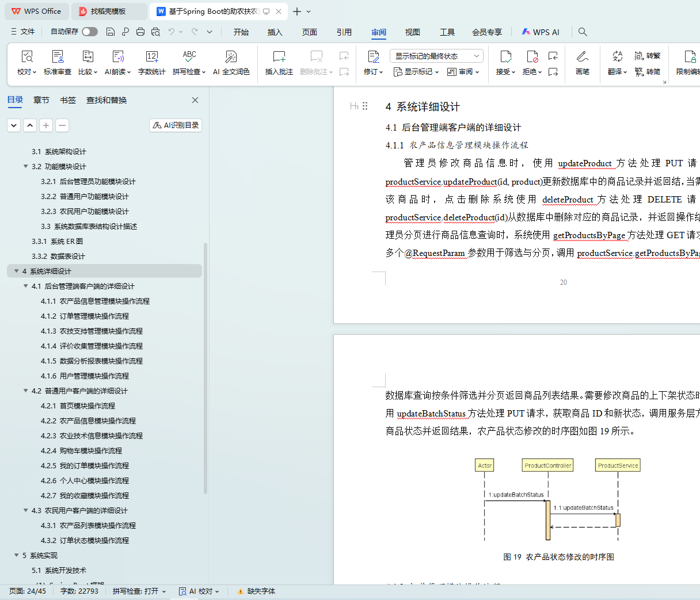Collapse the 3.2 功能模块设计 outline node
The width and height of the screenshot is (700, 600).
[26, 166]
